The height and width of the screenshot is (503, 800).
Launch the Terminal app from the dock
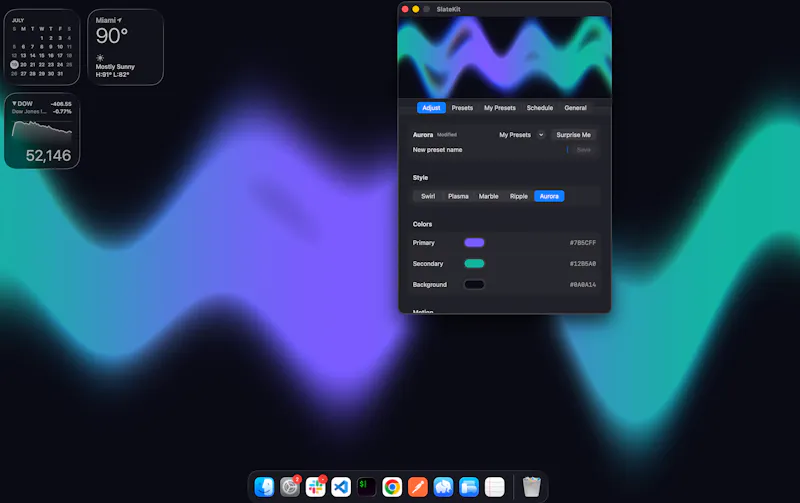[366, 487]
